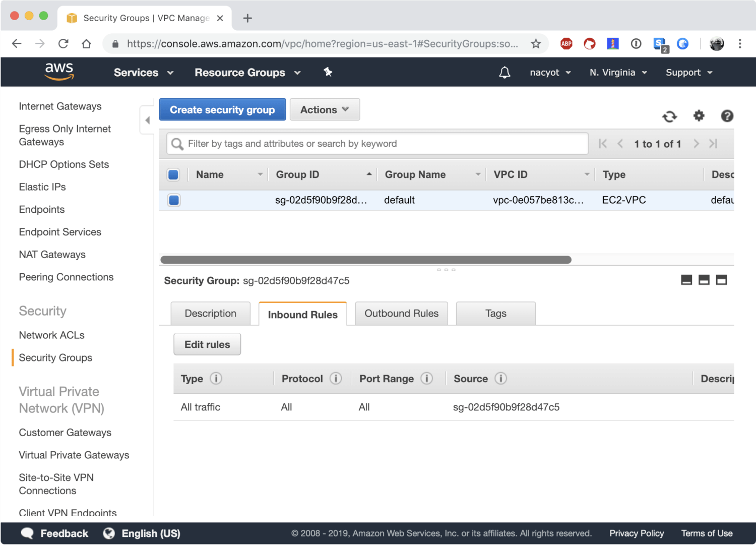Collapse the left navigation pane arrow

(x=147, y=120)
